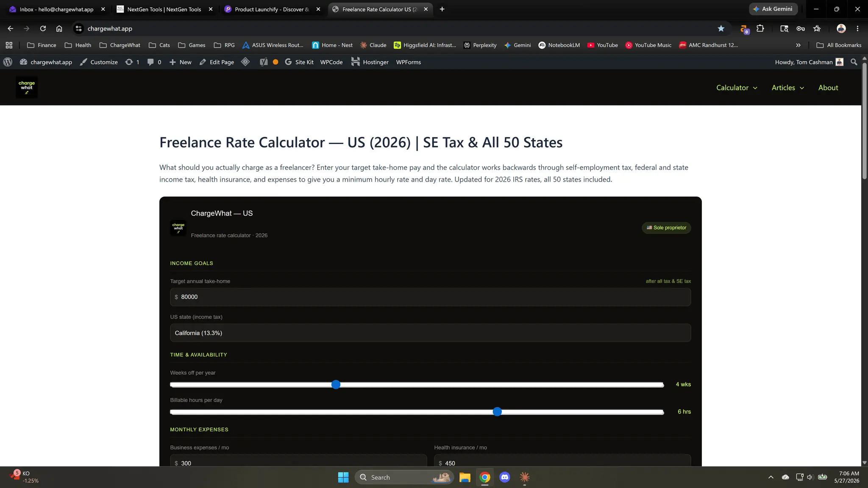Open Discord from the taskbar

(504, 477)
